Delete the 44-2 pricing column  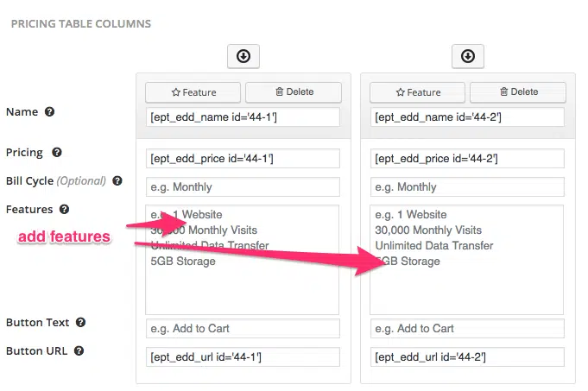click(x=518, y=92)
